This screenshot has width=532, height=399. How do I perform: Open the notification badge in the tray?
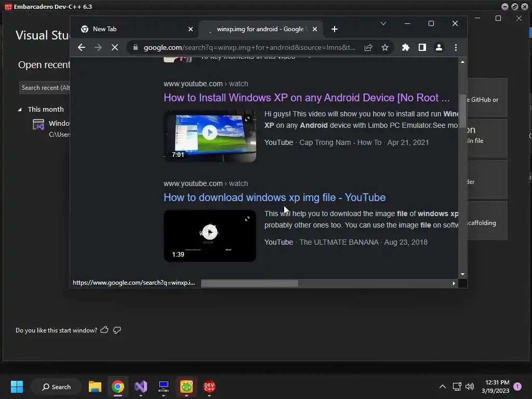click(517, 387)
